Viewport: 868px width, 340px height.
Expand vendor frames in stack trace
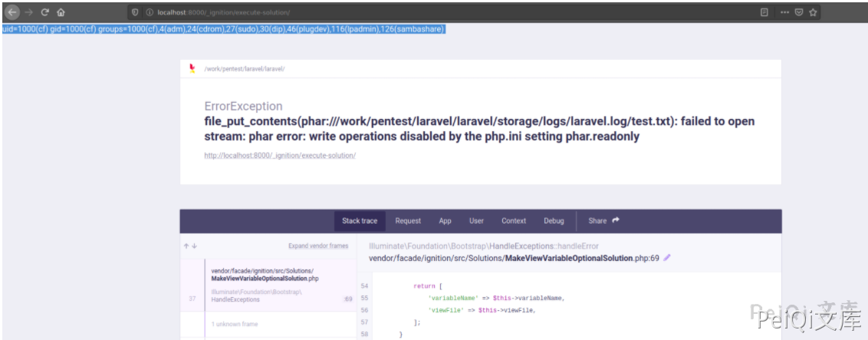click(317, 246)
